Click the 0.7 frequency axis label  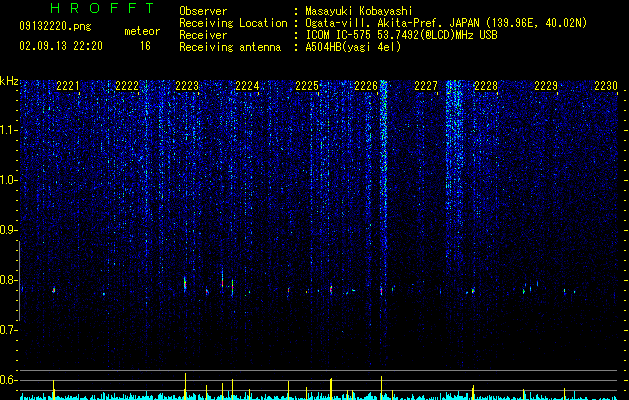pyautogui.click(x=9, y=330)
